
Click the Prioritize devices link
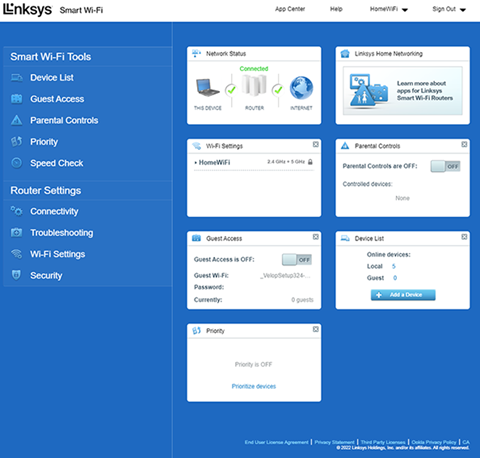(254, 386)
